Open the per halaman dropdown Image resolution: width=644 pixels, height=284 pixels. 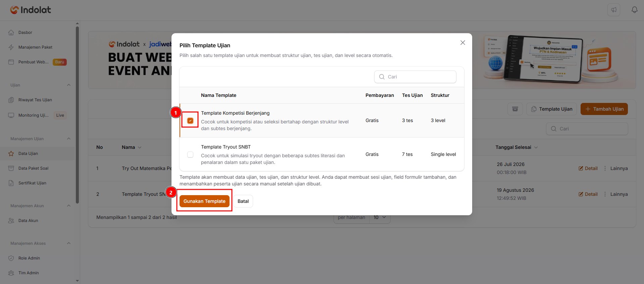(380, 218)
